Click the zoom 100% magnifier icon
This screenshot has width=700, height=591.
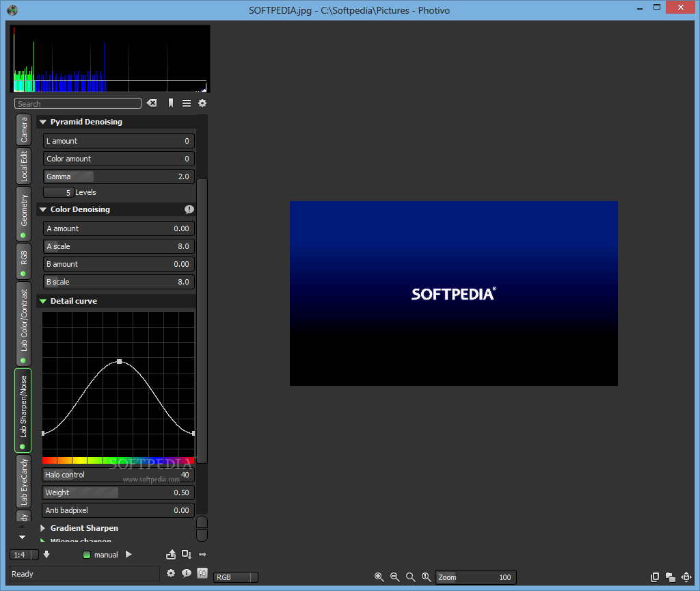[x=427, y=577]
